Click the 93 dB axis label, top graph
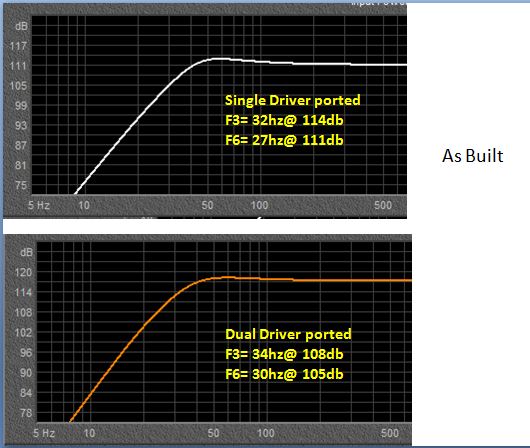The height and width of the screenshot is (448, 530). [20, 125]
